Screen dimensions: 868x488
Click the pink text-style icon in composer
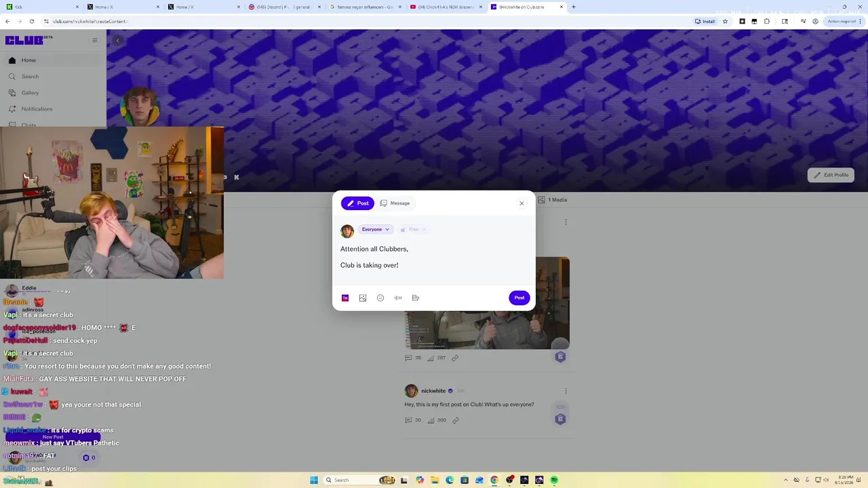(345, 298)
